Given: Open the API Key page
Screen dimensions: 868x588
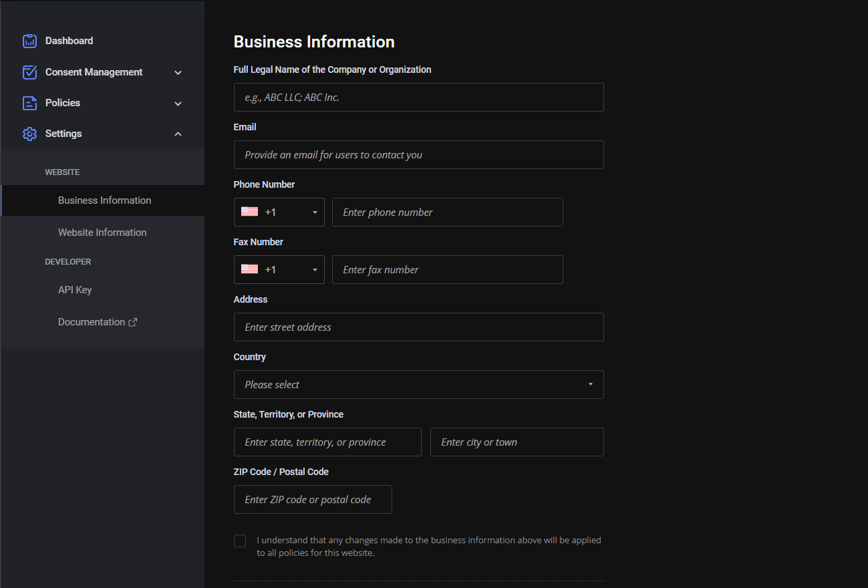Looking at the screenshot, I should tap(75, 290).
